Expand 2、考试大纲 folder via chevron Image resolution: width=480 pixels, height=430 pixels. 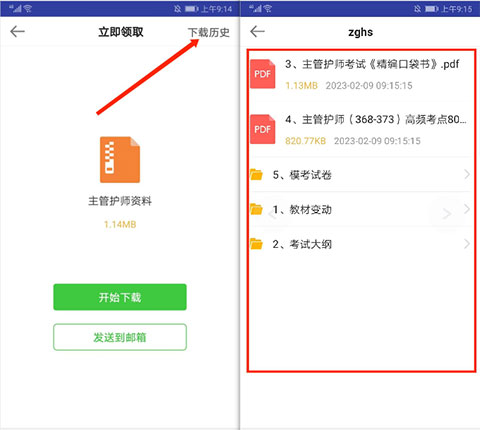click(467, 244)
